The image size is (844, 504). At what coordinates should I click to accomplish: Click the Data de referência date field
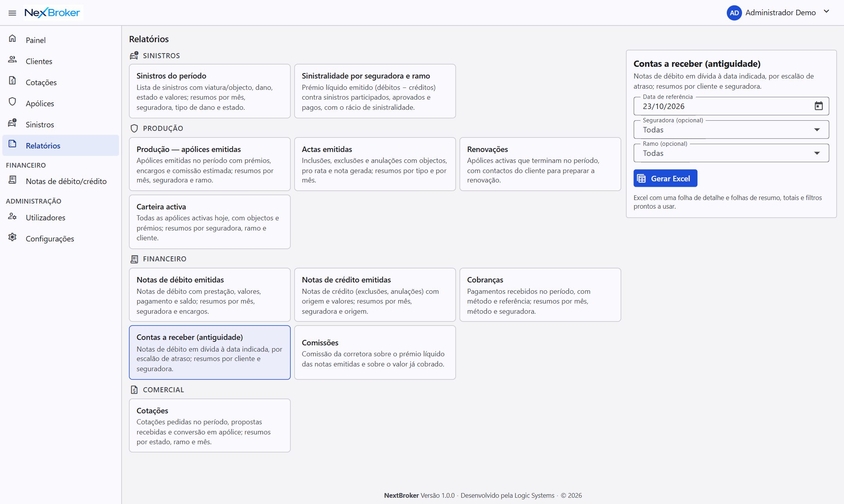[731, 106]
